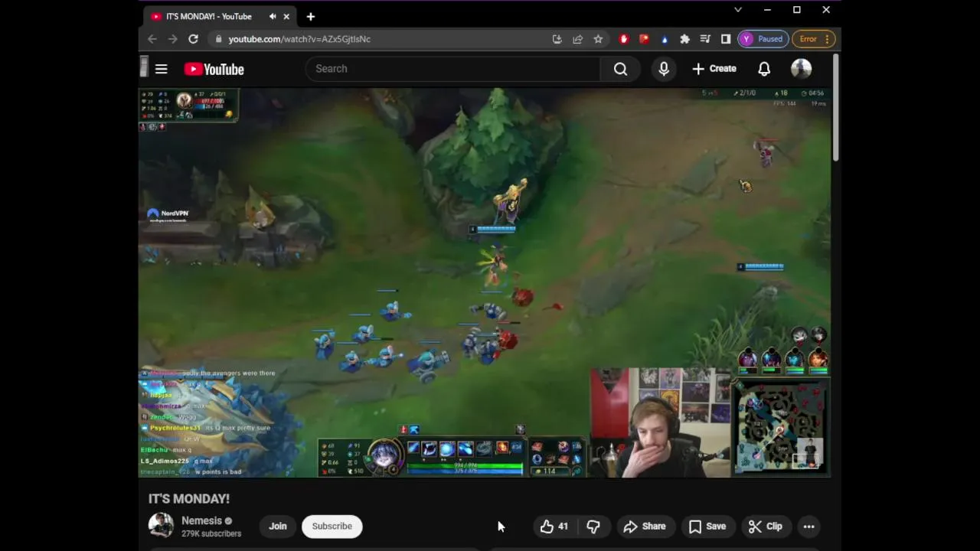Move the page vertical scrollbar
The image size is (980, 551).
836,107
